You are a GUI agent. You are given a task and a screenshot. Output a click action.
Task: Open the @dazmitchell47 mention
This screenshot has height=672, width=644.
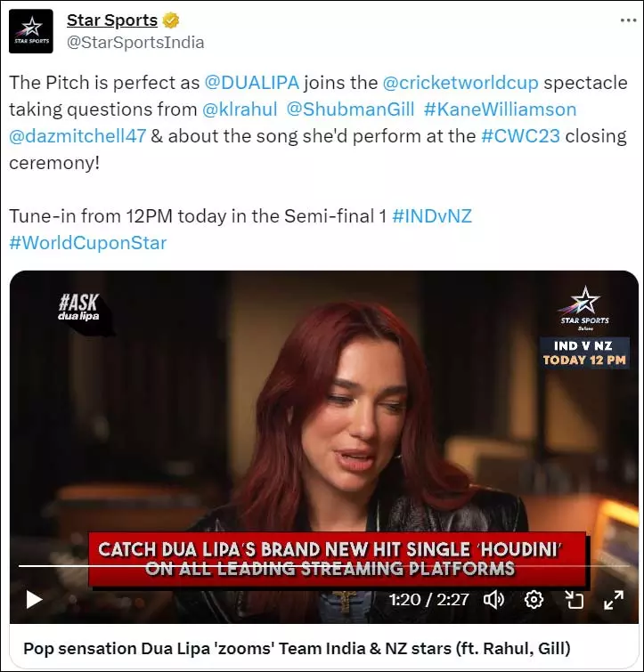pos(77,136)
